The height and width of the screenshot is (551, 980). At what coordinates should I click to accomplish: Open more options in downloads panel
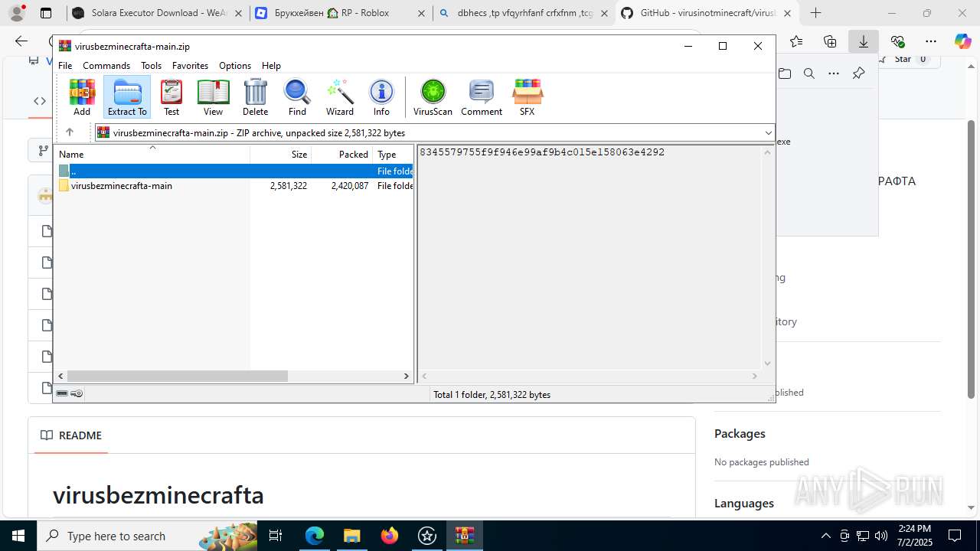tap(834, 73)
